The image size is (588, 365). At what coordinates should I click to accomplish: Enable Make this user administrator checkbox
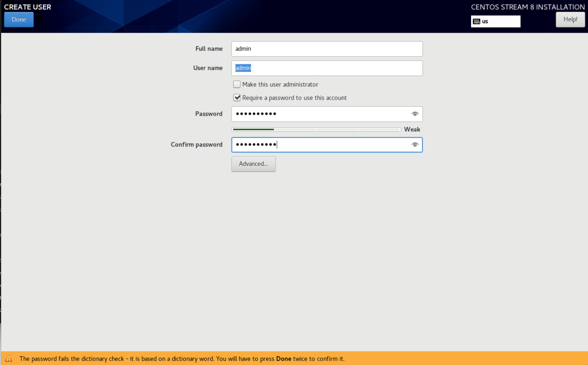click(237, 84)
